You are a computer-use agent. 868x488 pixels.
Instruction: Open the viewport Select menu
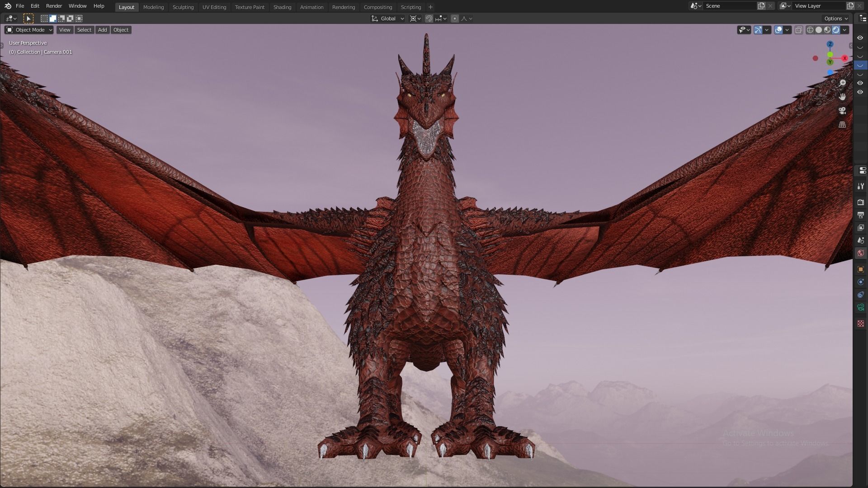tap(84, 30)
